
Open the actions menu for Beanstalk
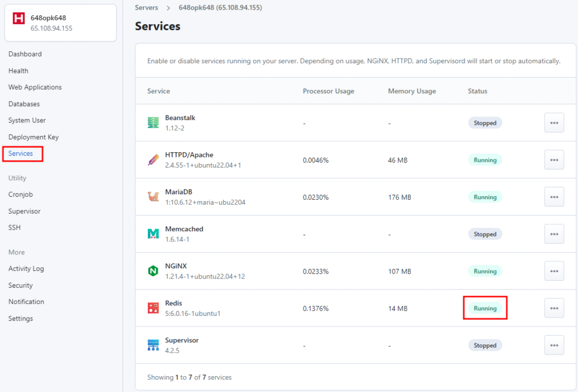pyautogui.click(x=554, y=123)
